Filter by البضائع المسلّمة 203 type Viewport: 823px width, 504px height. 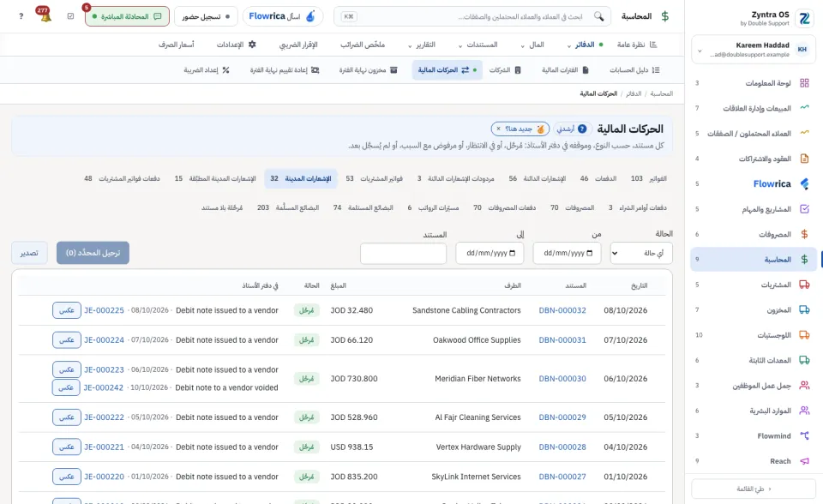click(288, 207)
